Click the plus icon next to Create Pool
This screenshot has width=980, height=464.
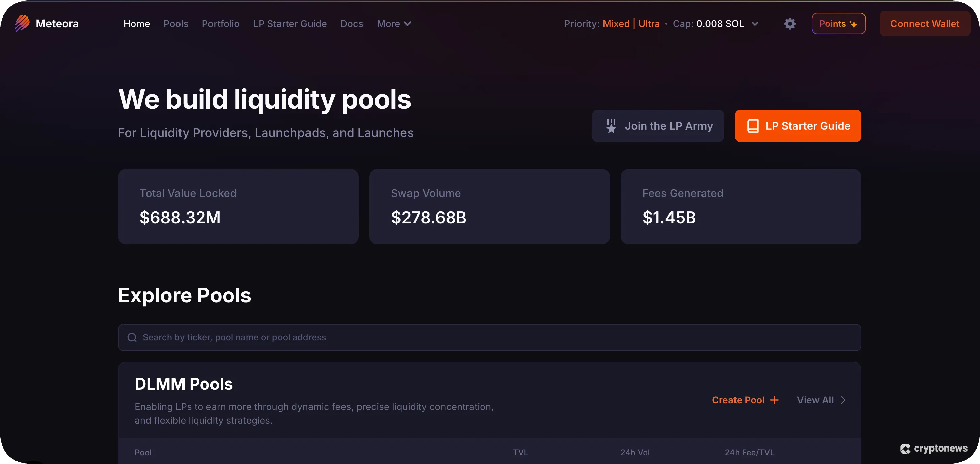point(774,400)
